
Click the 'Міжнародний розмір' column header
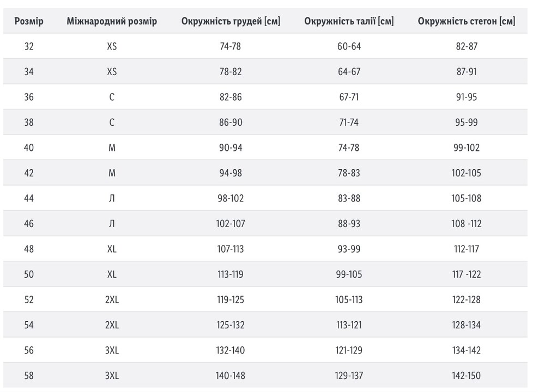[x=112, y=21]
